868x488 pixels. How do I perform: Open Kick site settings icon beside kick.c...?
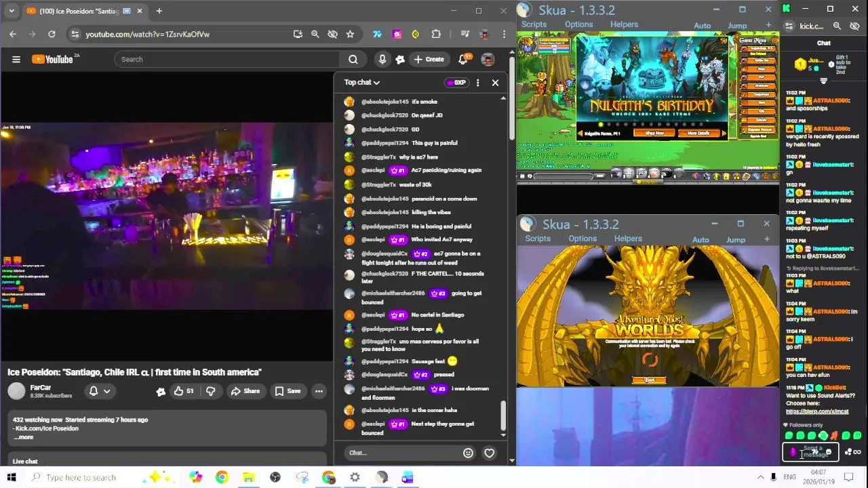tap(789, 26)
